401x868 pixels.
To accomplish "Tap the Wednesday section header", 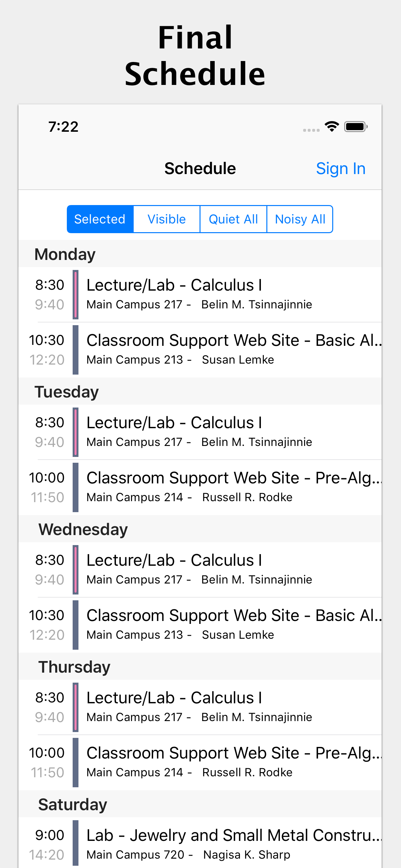I will pos(200,529).
